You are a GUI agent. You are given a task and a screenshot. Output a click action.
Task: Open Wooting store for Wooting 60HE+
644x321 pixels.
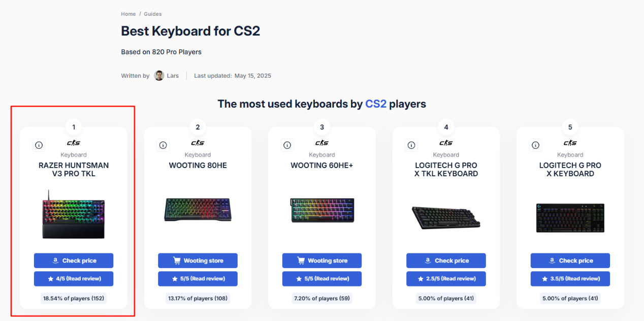pos(322,261)
